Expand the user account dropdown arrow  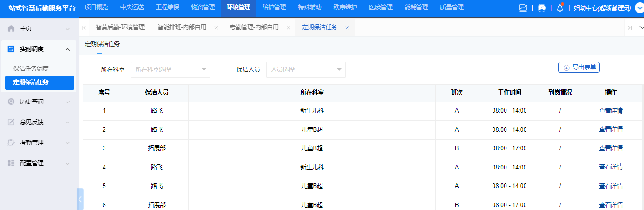pyautogui.click(x=639, y=8)
